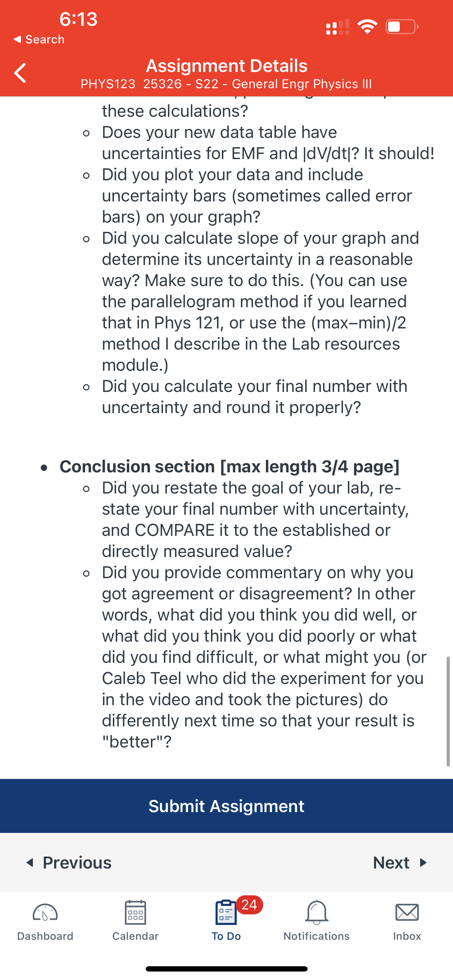Screen dimensions: 453x980
Task: Tap the Conclusion section heading
Action: 229,466
